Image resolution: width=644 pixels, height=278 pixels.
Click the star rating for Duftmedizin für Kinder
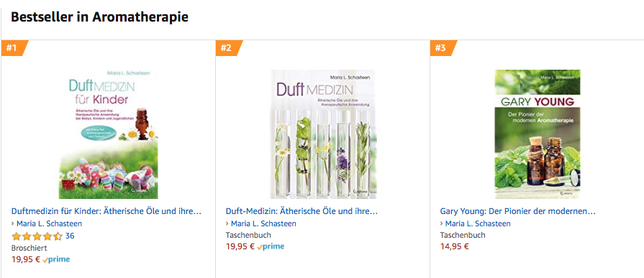click(x=37, y=236)
